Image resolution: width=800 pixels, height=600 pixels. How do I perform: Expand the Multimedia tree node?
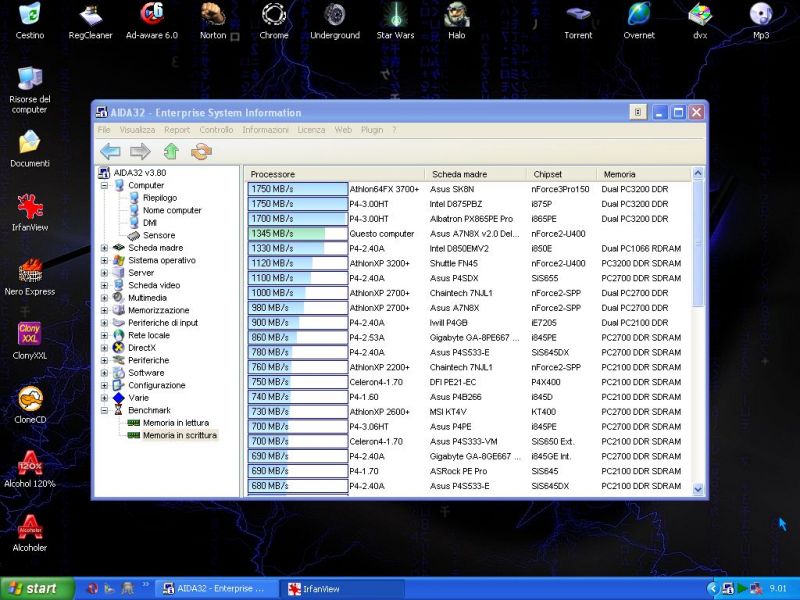[104, 298]
